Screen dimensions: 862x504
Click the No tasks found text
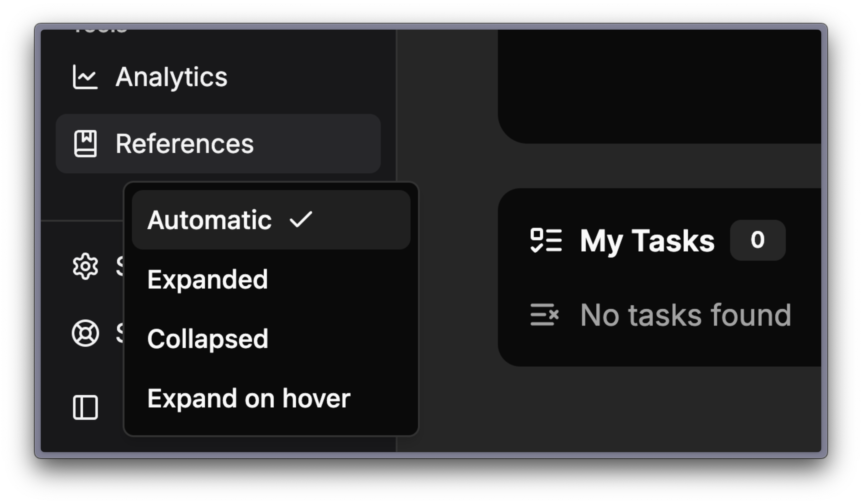686,315
